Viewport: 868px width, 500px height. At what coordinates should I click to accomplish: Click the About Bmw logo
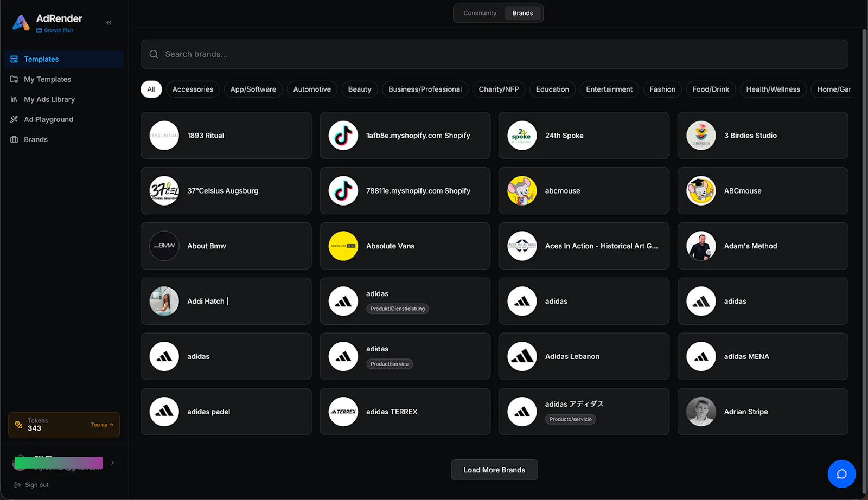click(x=164, y=246)
